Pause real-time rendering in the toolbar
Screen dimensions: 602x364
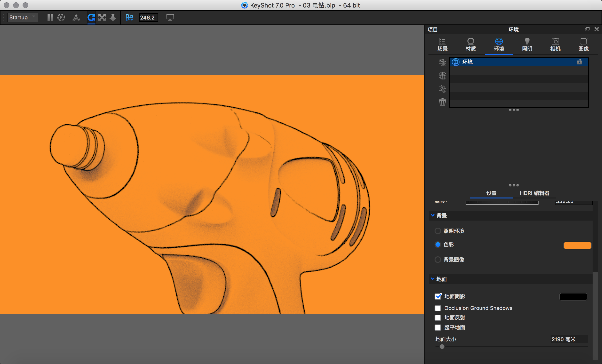tap(50, 17)
